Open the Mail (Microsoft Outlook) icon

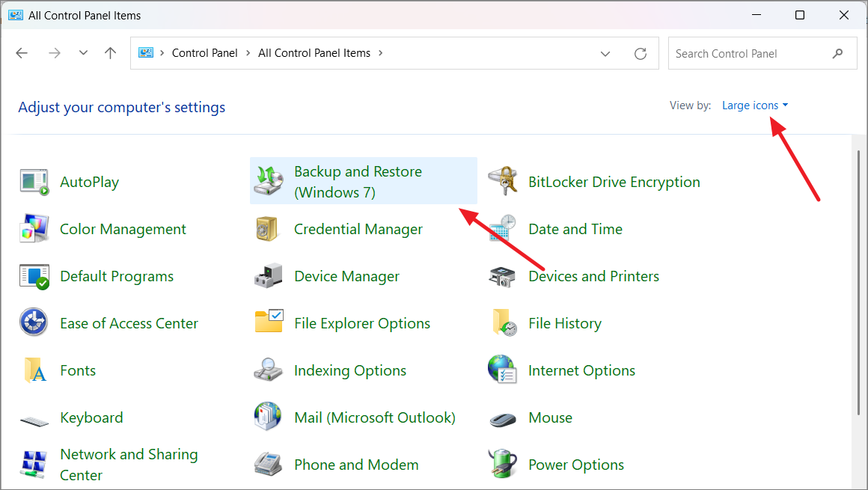tap(269, 417)
